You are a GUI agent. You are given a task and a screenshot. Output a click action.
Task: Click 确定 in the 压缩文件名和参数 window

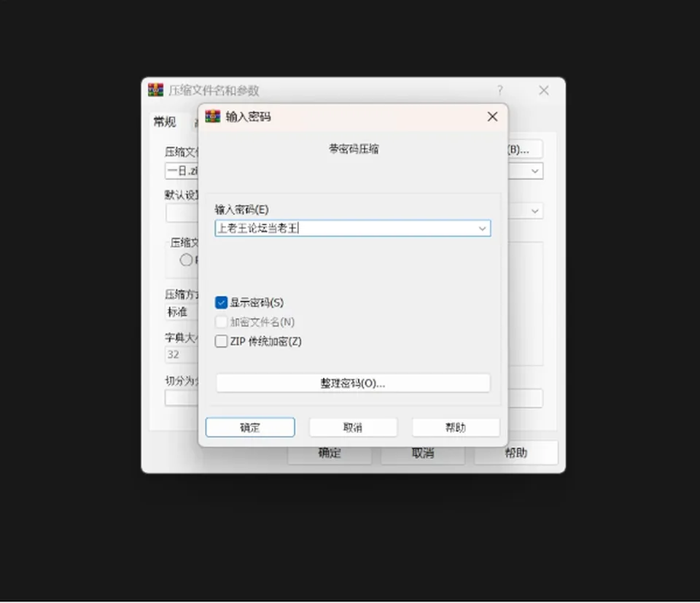click(330, 454)
